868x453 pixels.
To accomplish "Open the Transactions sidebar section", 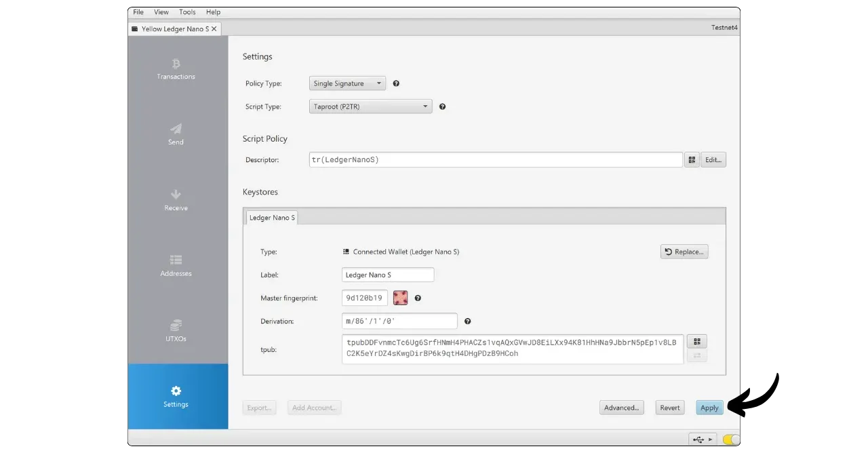I will [x=176, y=69].
